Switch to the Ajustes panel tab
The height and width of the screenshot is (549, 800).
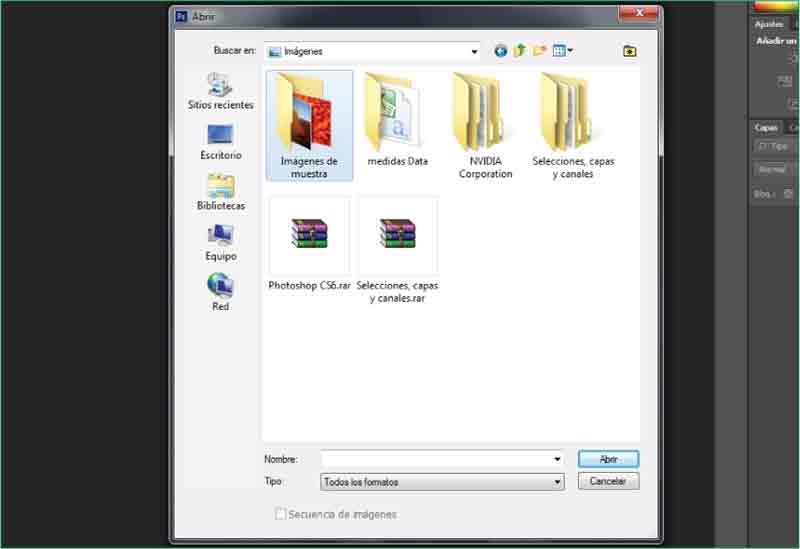[x=769, y=23]
